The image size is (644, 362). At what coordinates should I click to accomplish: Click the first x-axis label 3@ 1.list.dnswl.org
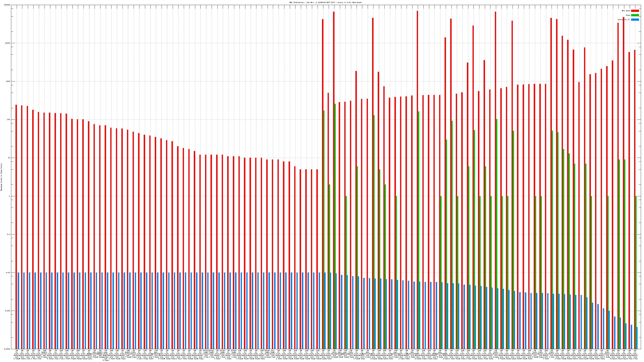point(17,355)
